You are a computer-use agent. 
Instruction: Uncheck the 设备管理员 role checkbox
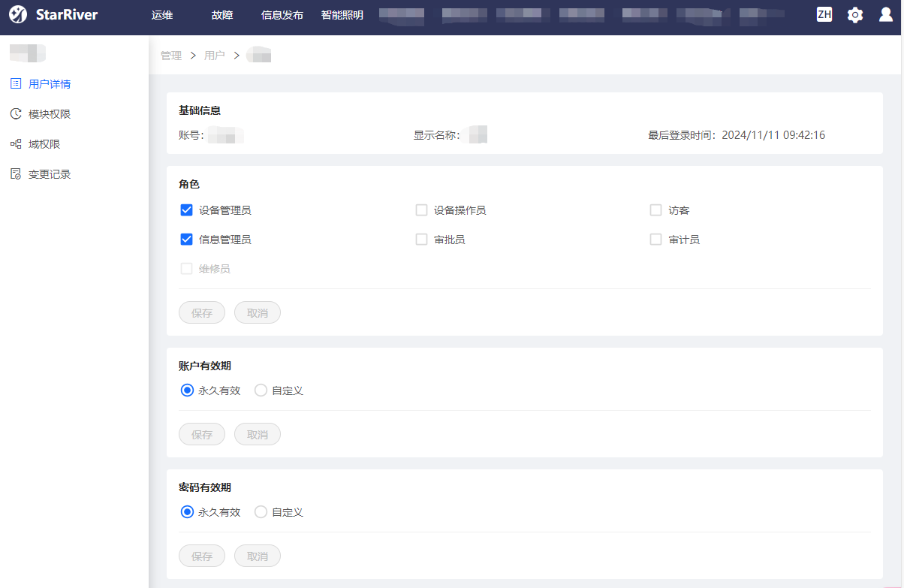tap(186, 210)
